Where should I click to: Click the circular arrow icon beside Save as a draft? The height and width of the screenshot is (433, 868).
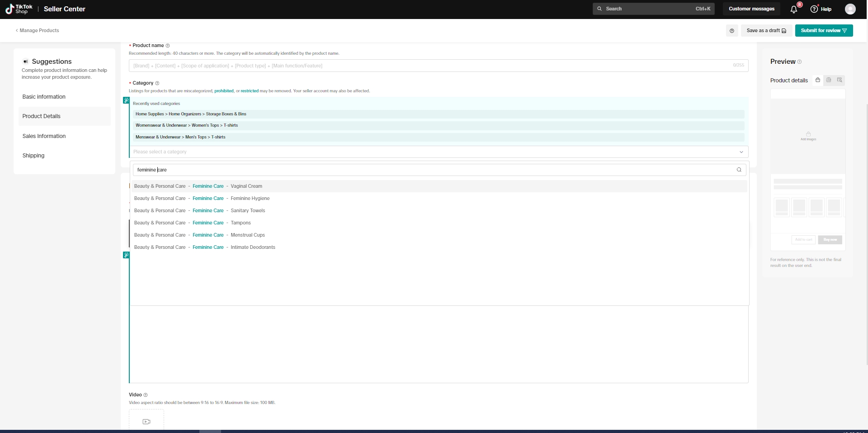731,31
